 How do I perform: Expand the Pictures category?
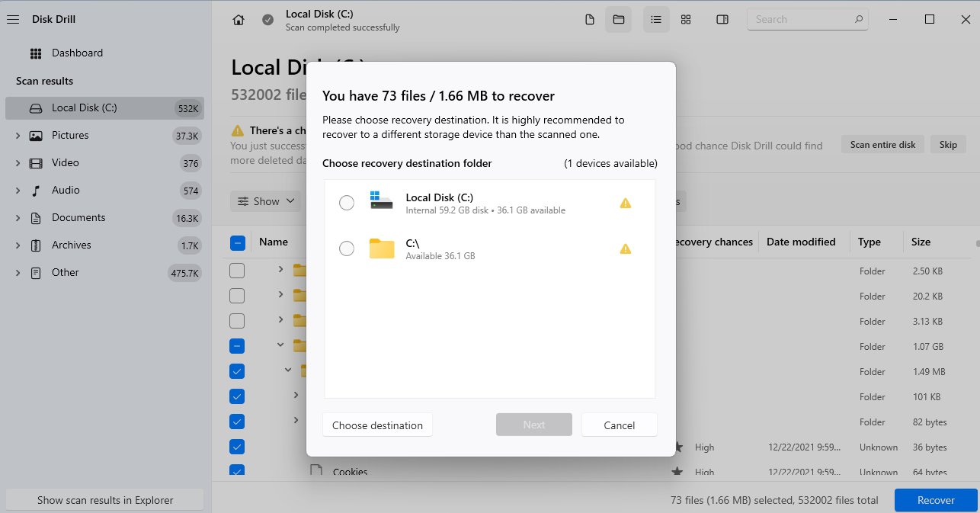(x=18, y=136)
